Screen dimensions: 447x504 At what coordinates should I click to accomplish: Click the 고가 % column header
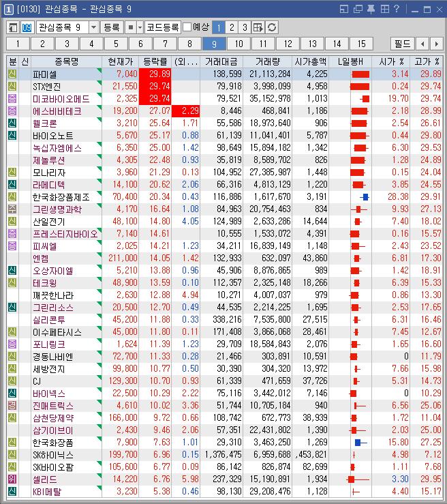[x=426, y=61]
